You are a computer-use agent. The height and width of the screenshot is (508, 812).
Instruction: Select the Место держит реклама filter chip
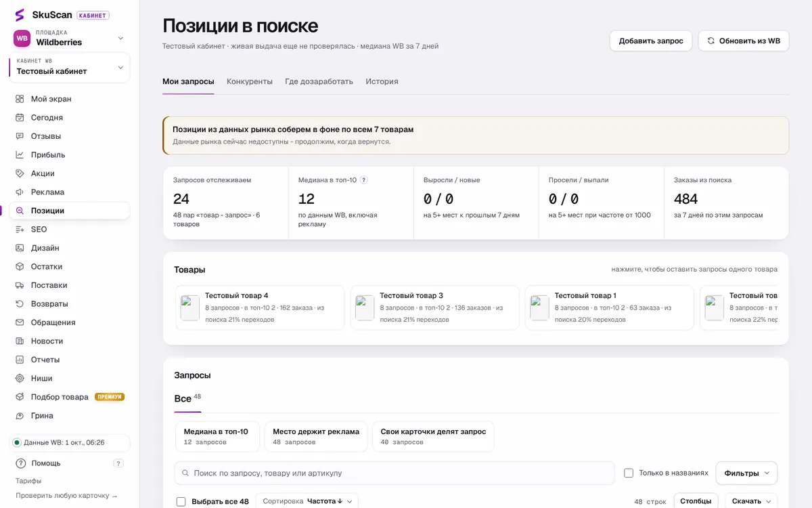pyautogui.click(x=316, y=436)
